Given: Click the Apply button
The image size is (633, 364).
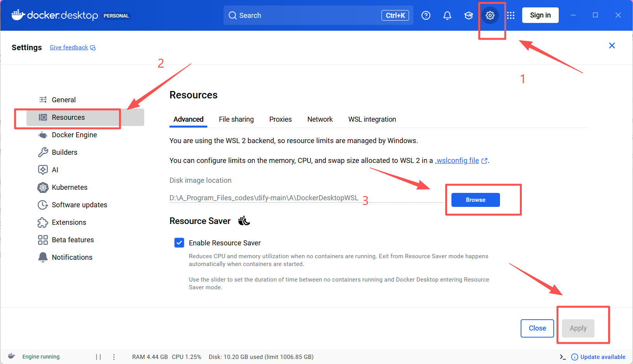Looking at the screenshot, I should click(578, 328).
